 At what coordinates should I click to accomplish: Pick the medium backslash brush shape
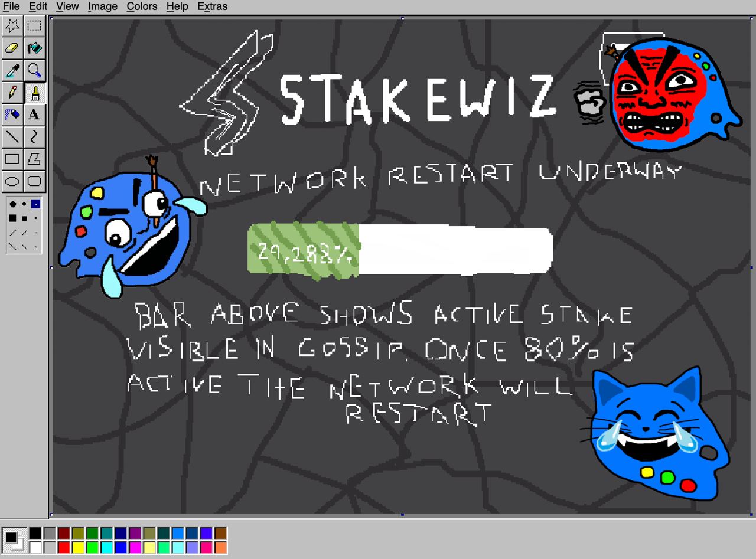[x=25, y=247]
